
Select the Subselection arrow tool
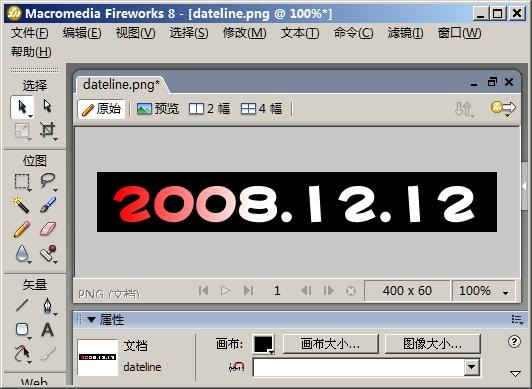point(48,106)
